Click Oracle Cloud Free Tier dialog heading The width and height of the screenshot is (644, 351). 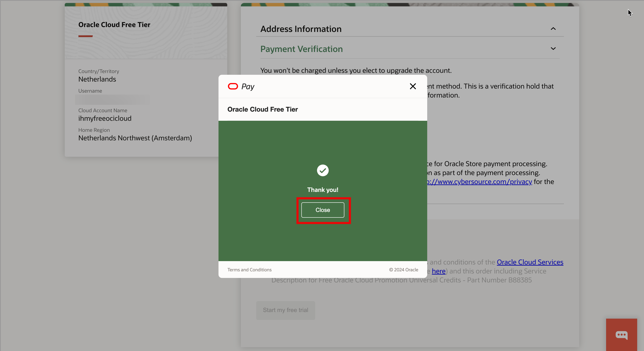(x=263, y=109)
